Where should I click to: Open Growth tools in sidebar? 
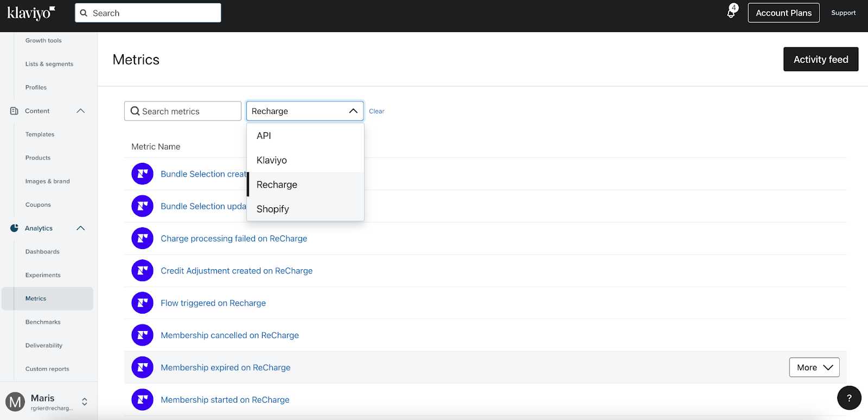pos(43,41)
